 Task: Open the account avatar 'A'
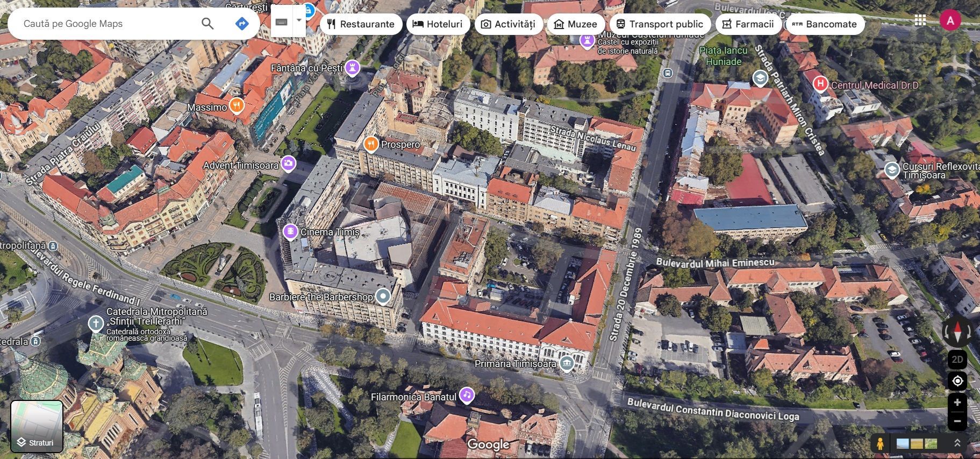(950, 20)
